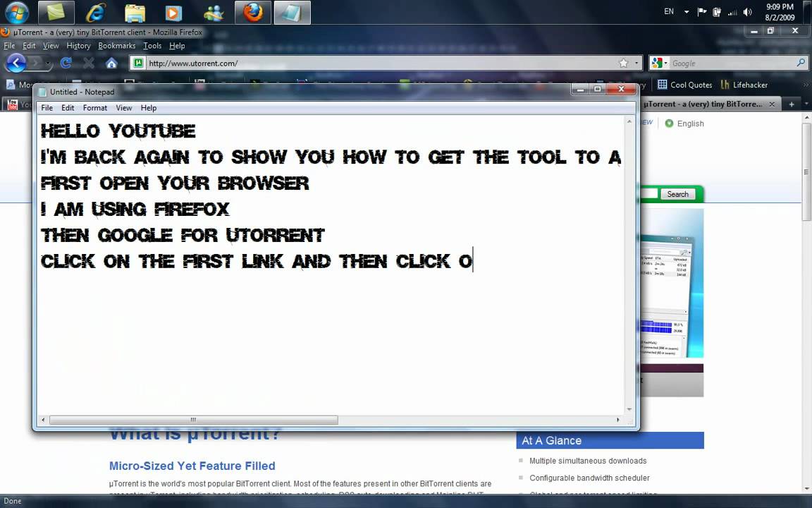Click the uTorrent page Search button
The image size is (812, 508).
point(677,194)
